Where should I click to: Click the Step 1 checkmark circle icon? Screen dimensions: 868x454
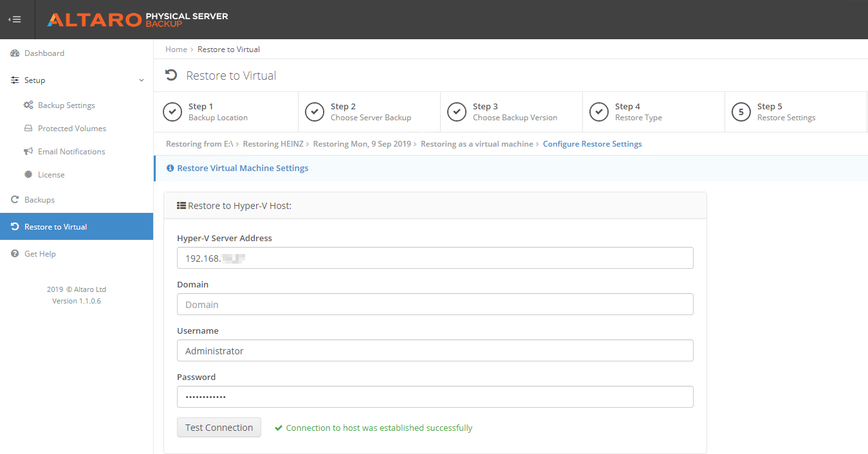pos(172,112)
